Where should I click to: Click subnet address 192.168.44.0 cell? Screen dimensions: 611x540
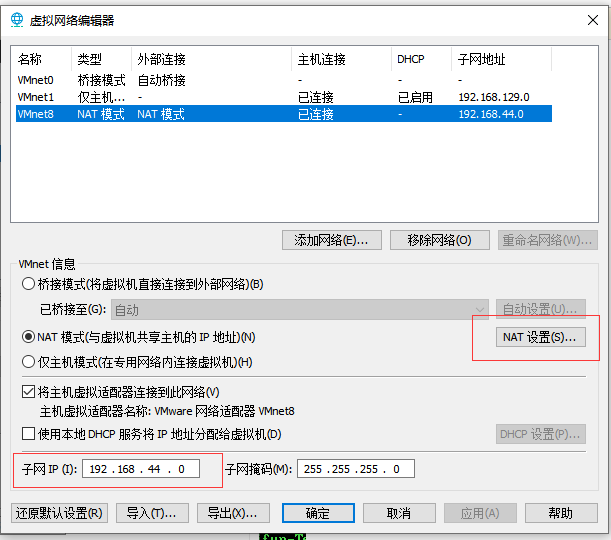point(491,114)
